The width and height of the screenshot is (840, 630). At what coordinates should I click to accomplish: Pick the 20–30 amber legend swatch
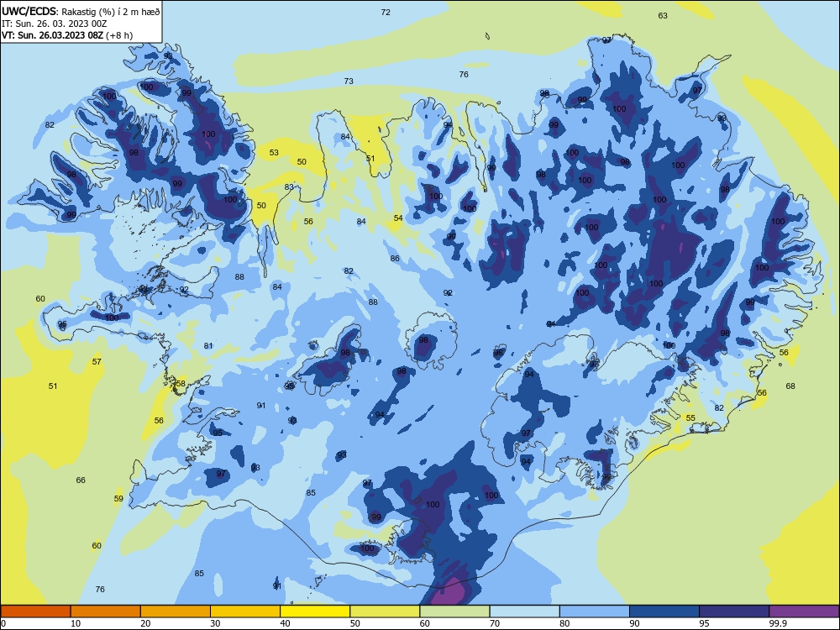coord(176,612)
